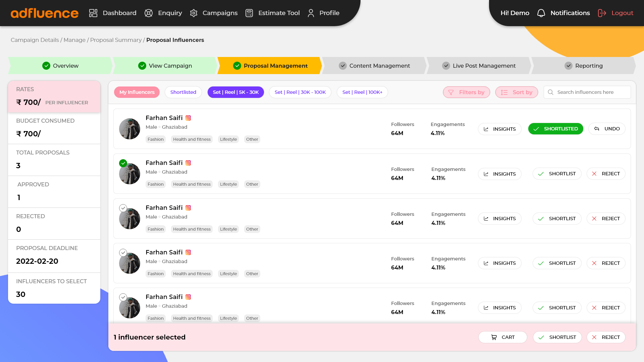Click the Logout door icon
Screen dimensions: 644x362
click(602, 13)
